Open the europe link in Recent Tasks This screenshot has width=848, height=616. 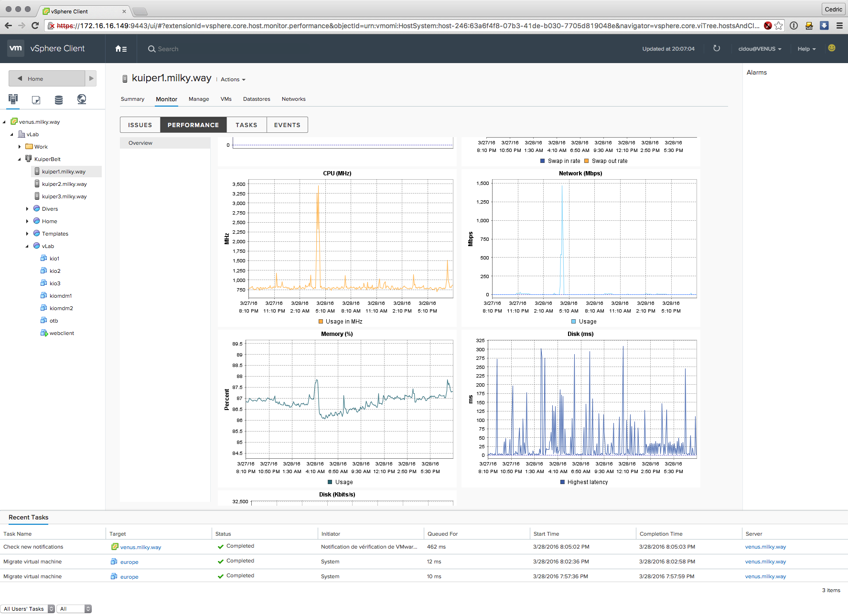pyautogui.click(x=129, y=562)
